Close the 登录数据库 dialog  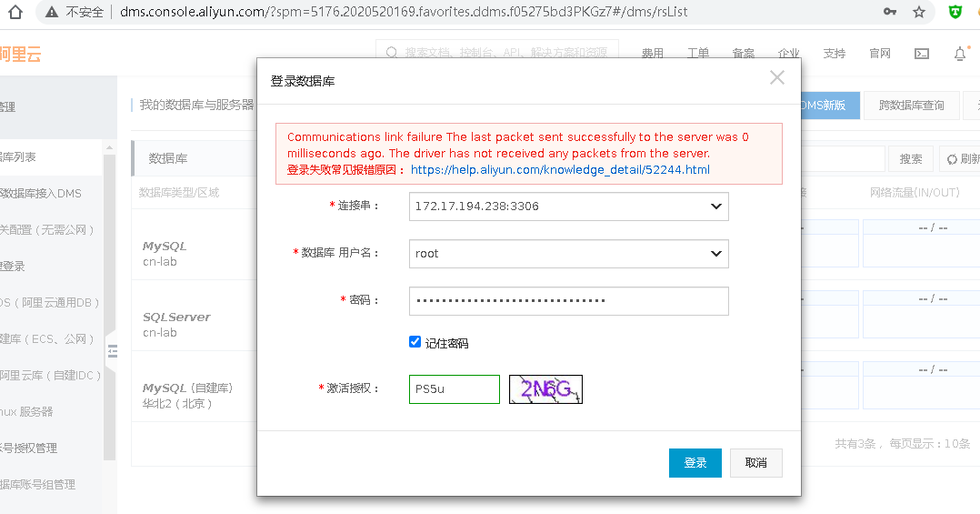coord(777,77)
